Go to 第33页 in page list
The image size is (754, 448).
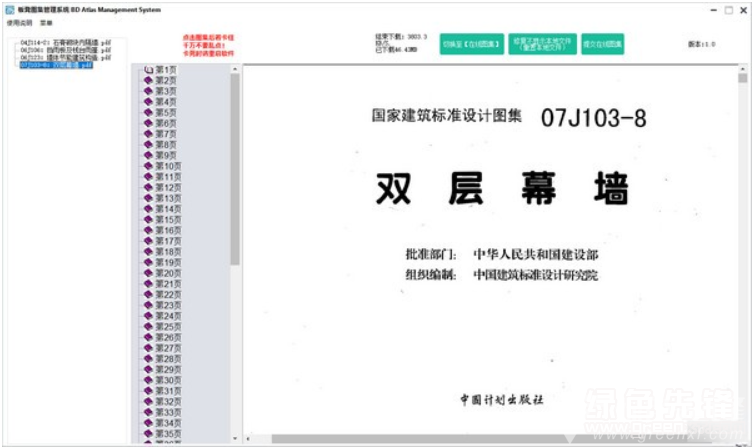click(x=168, y=412)
